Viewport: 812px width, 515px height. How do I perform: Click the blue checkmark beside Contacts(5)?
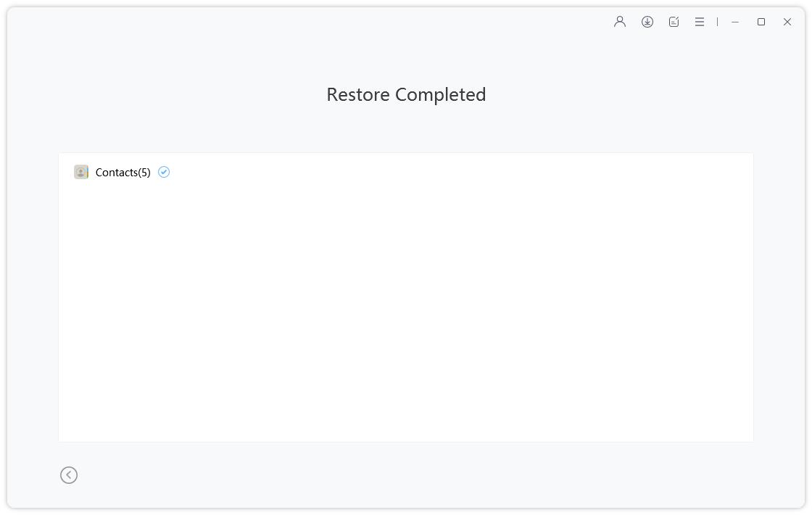tap(164, 172)
